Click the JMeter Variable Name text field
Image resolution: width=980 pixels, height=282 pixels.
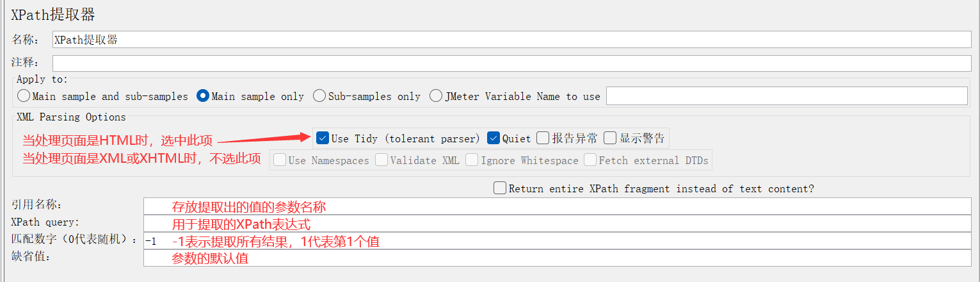coord(786,96)
